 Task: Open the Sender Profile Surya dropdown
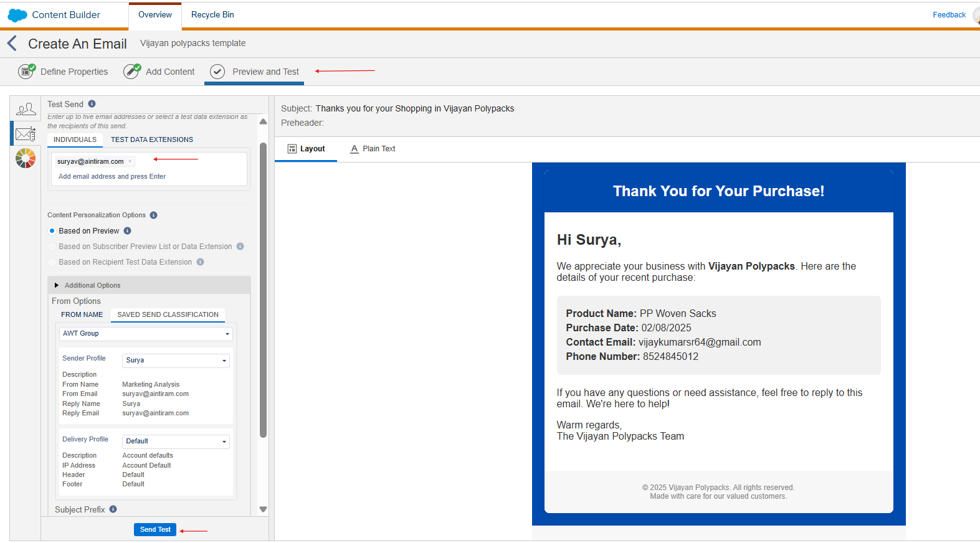pos(176,361)
